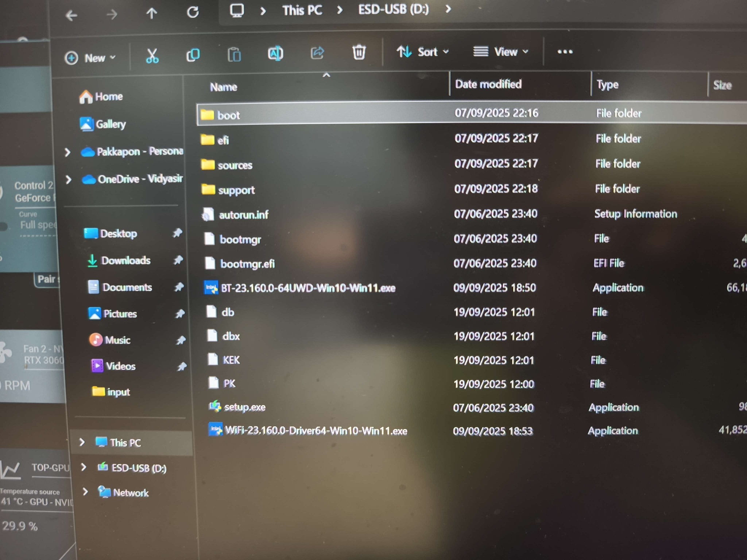Expand the ESD-USB (D:) tree node
The image size is (747, 560).
(x=84, y=467)
